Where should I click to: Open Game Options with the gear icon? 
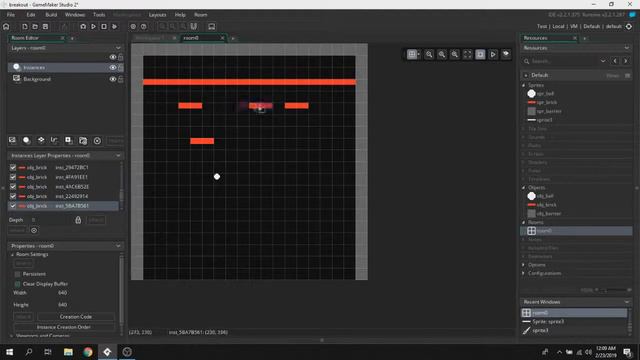(x=133, y=27)
